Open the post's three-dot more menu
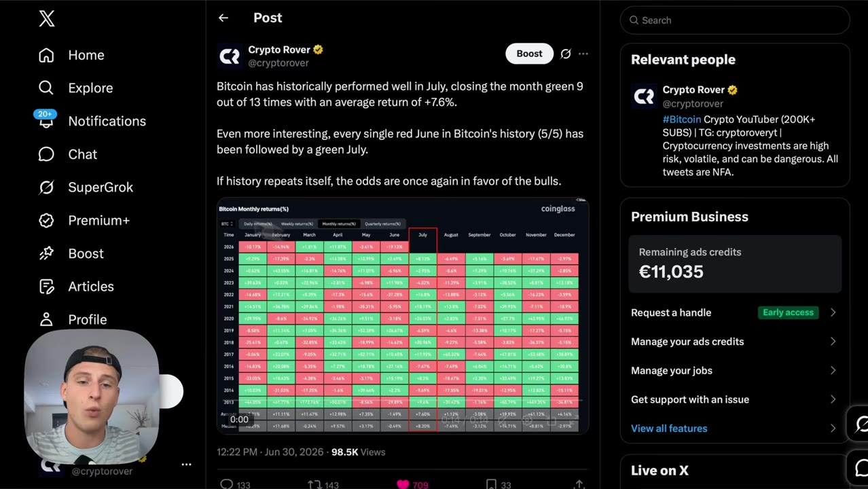Screen dimensions: 868x489 coord(583,54)
